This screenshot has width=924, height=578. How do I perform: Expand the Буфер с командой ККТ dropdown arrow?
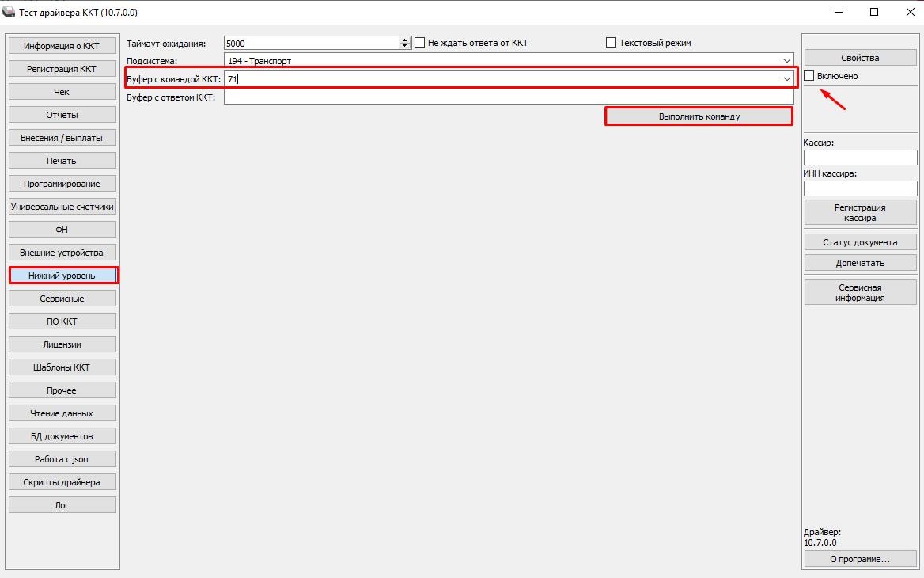click(786, 79)
